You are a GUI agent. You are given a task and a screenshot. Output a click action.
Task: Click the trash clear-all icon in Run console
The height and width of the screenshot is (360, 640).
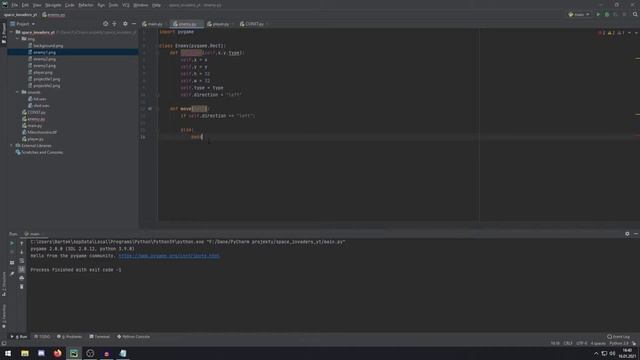pyautogui.click(x=22, y=287)
